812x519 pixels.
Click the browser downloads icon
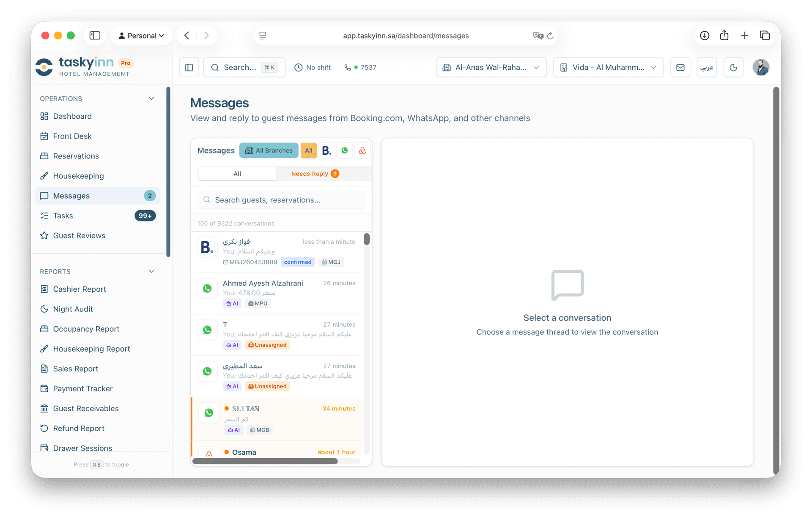705,36
